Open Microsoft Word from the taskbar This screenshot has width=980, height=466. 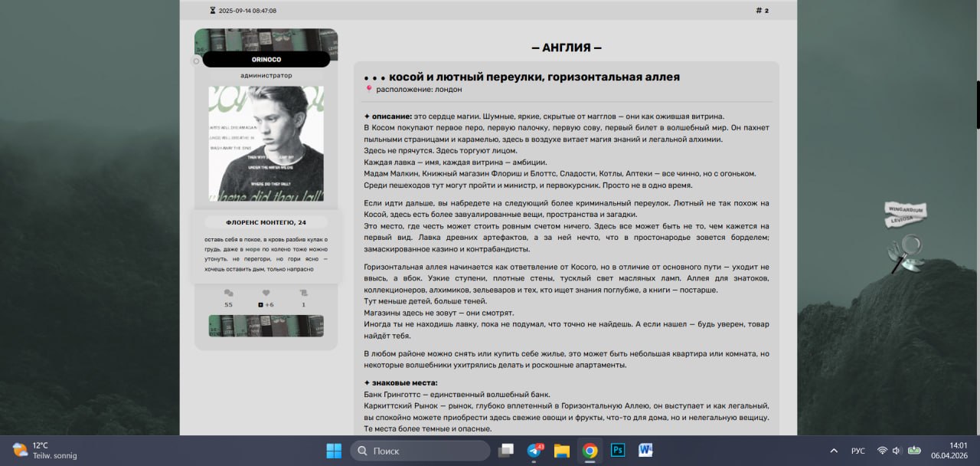(x=645, y=451)
